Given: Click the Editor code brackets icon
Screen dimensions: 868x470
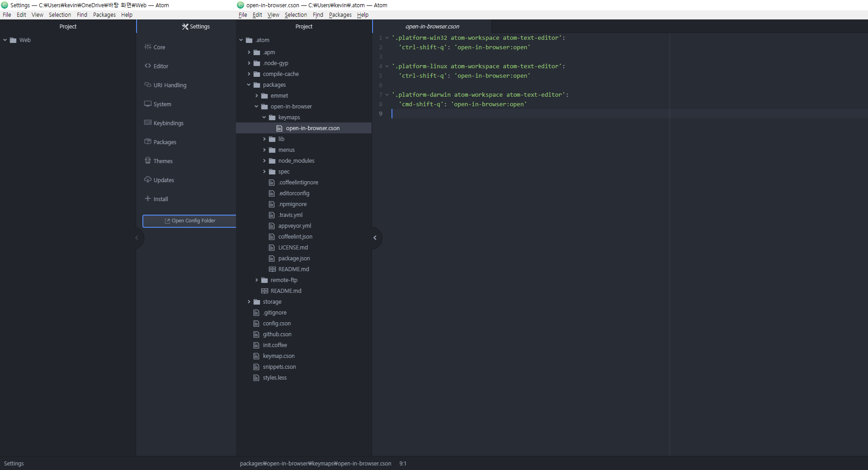Looking at the screenshot, I should coord(148,66).
